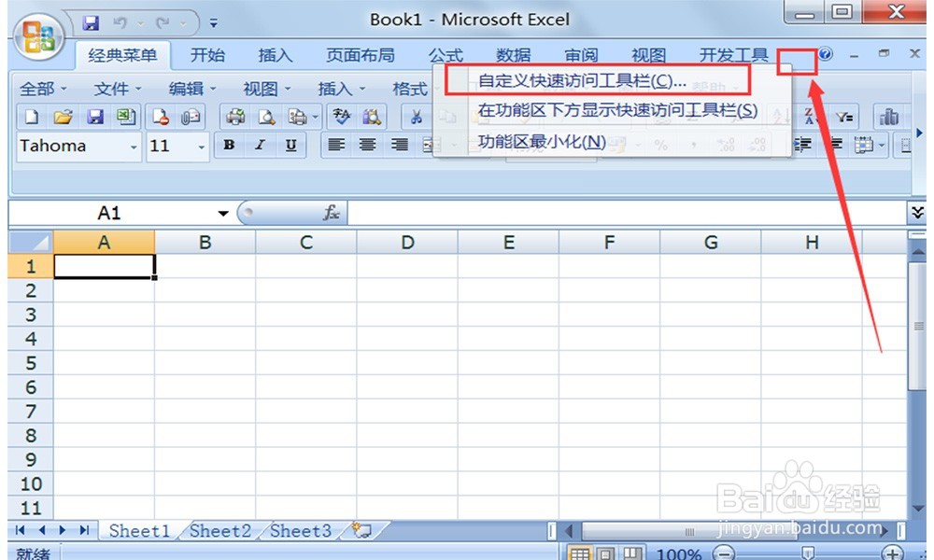Toggle Bold formatting

pos(229,146)
